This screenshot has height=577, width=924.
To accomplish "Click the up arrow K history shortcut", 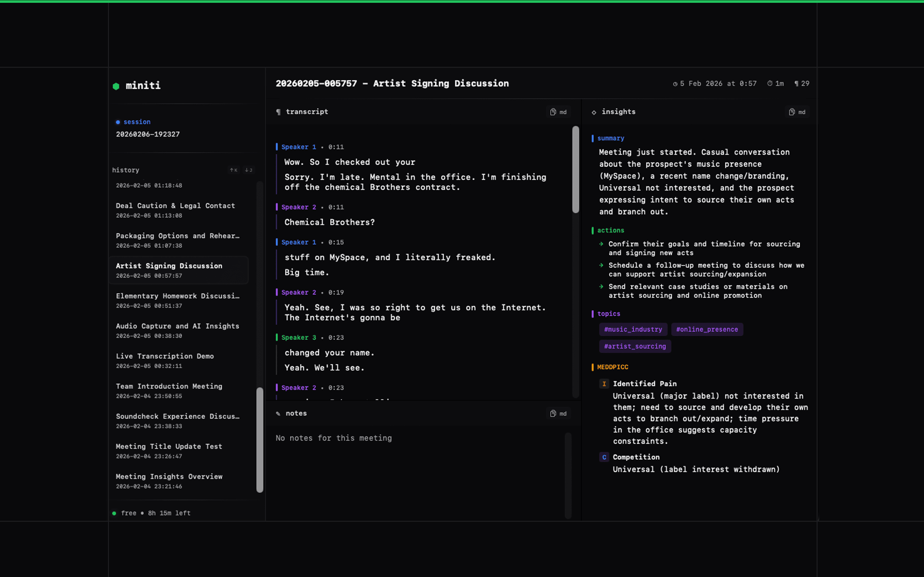I will coord(233,170).
